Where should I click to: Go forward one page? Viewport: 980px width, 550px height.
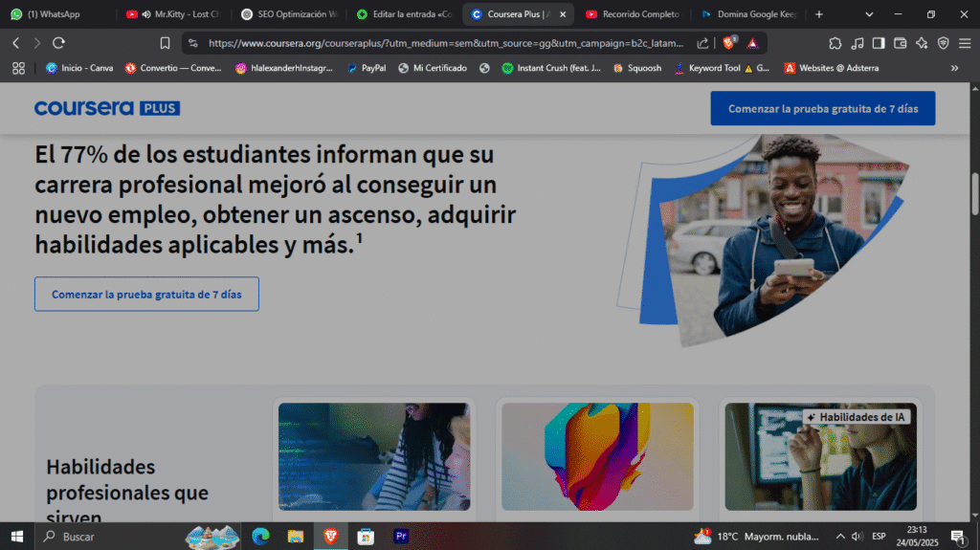37,43
